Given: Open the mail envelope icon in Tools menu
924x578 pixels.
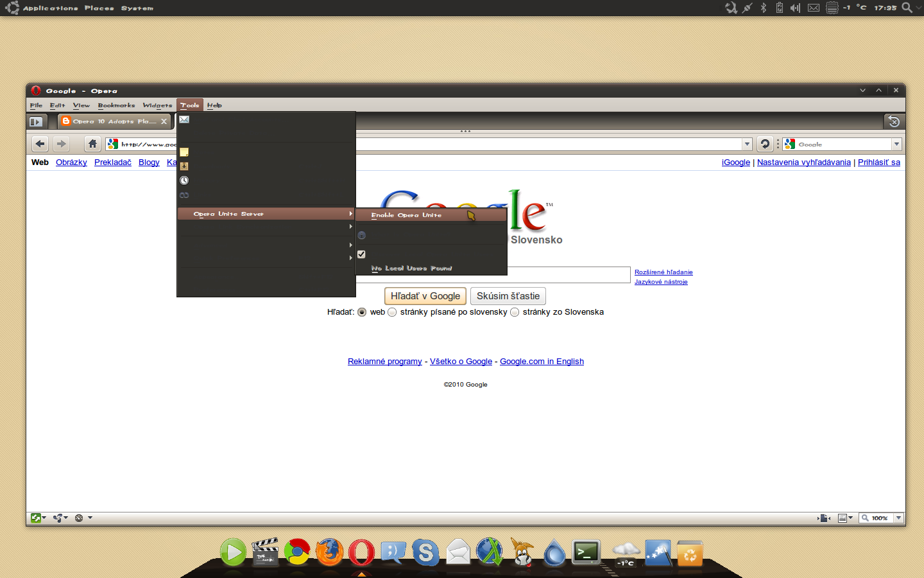Looking at the screenshot, I should (x=184, y=119).
